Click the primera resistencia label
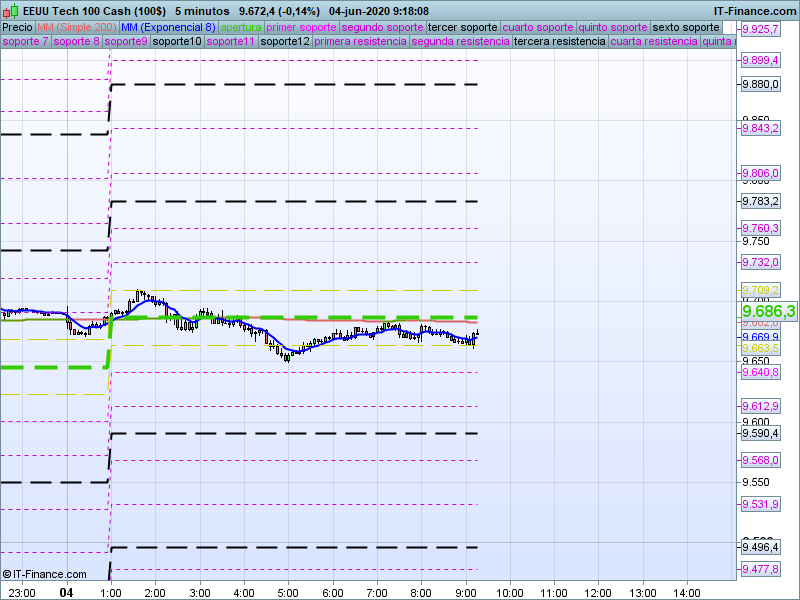The height and width of the screenshot is (600, 800). click(360, 42)
